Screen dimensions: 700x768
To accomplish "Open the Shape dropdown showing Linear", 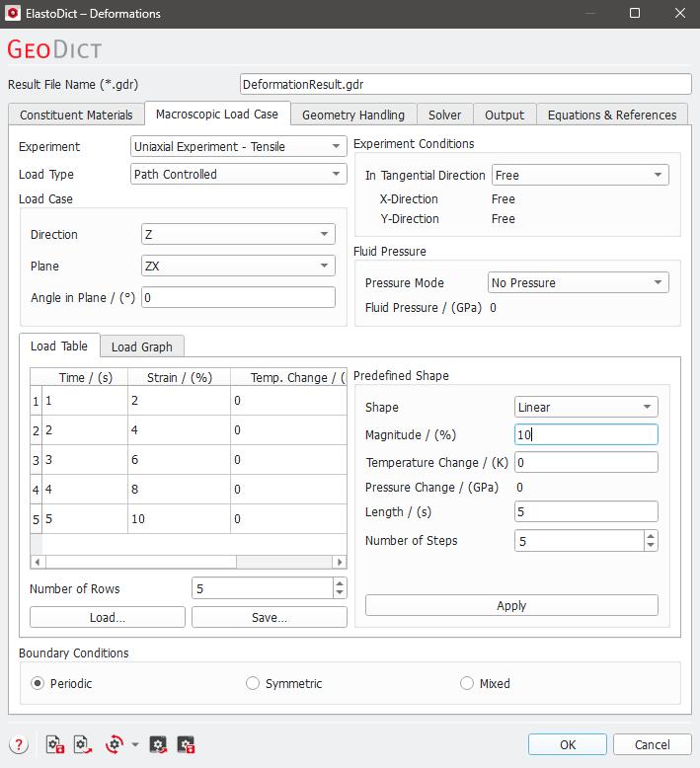I will point(585,407).
